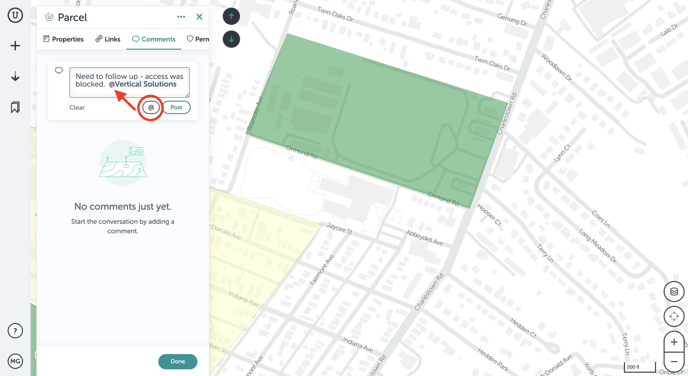
Task: Go to previous feature with the up arrow
Action: click(231, 17)
